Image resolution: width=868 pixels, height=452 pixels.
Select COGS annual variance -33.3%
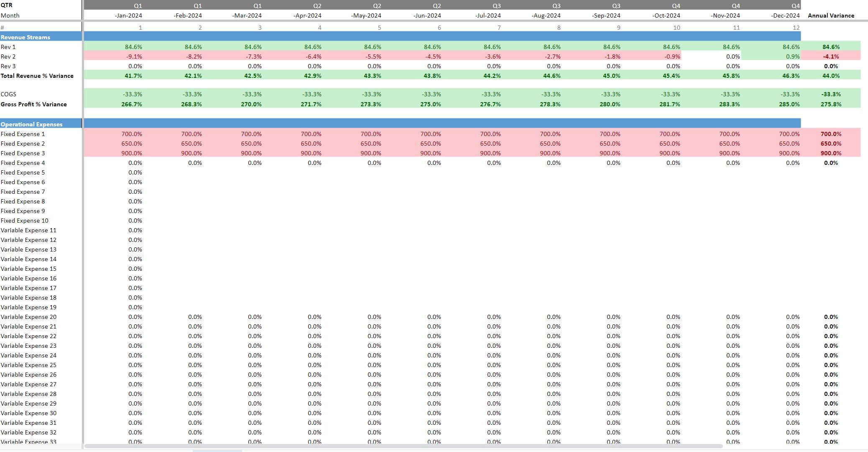[831, 94]
